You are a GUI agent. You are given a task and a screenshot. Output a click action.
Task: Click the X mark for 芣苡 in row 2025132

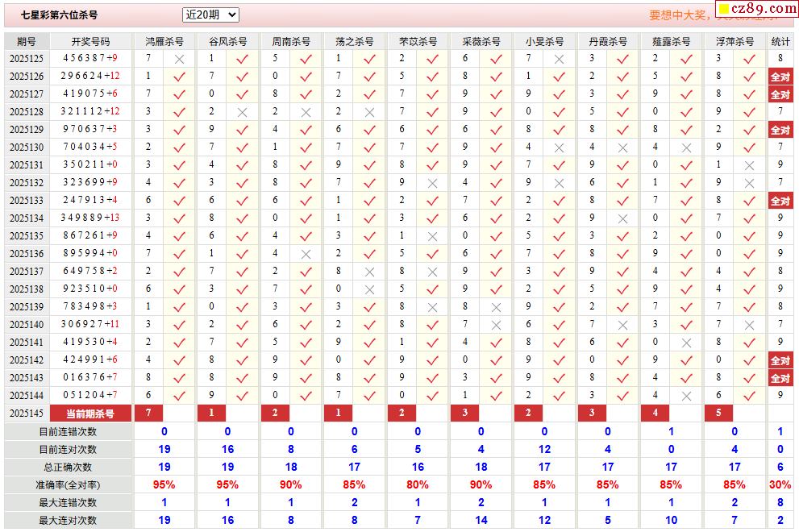(433, 184)
